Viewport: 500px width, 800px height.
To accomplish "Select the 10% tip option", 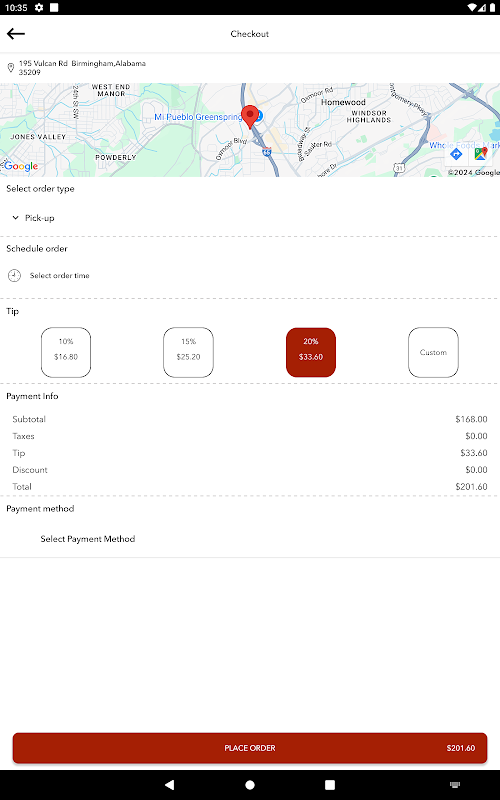I will (x=66, y=353).
